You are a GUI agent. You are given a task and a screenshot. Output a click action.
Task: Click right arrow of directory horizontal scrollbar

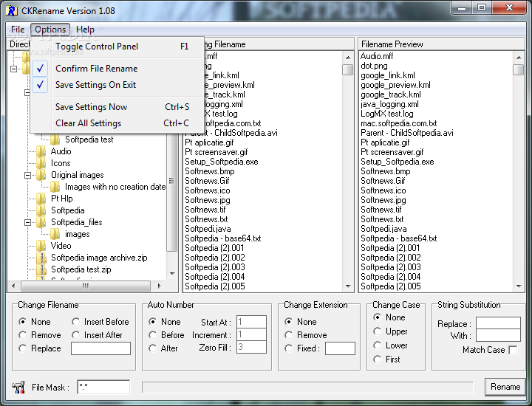click(x=159, y=286)
